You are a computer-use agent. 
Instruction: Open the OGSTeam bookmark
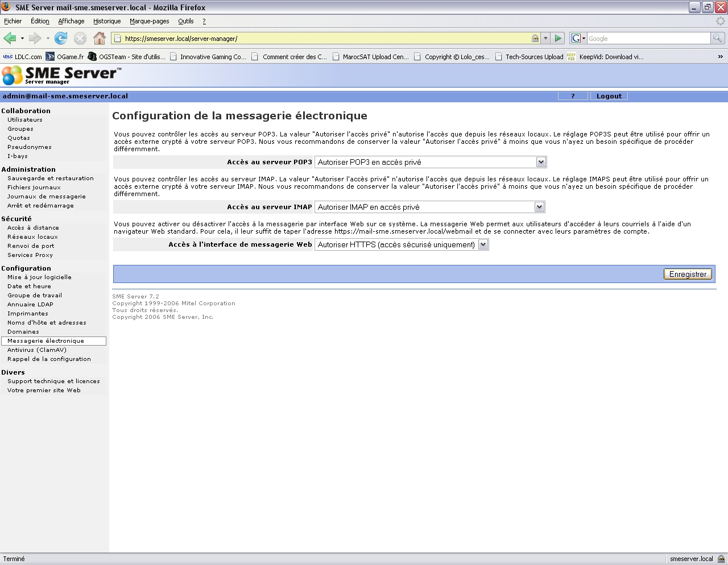tap(126, 57)
